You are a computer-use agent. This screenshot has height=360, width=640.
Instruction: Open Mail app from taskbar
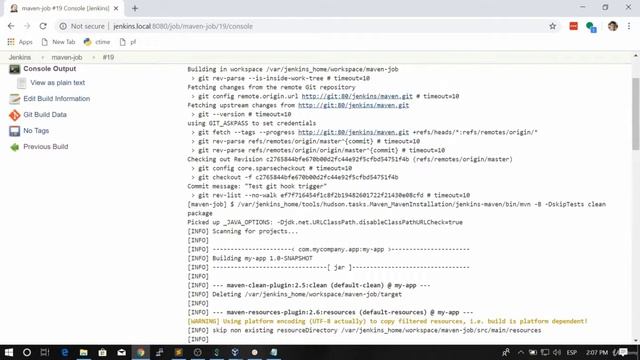[122, 352]
